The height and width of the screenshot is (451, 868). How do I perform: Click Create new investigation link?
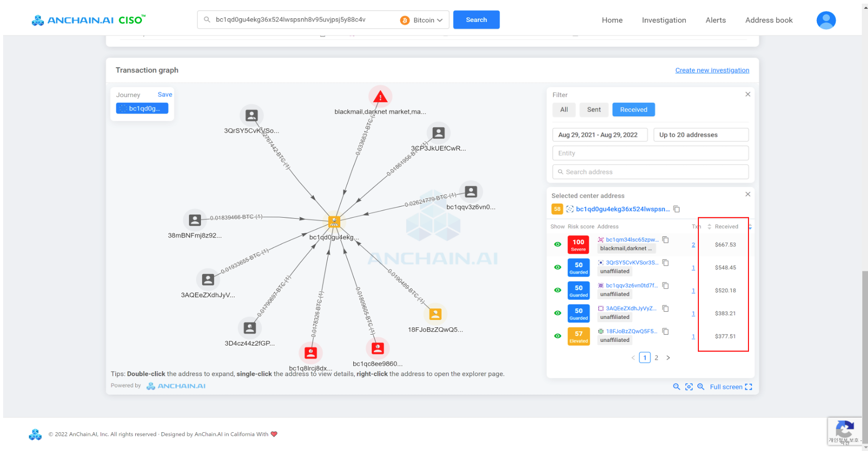712,70
